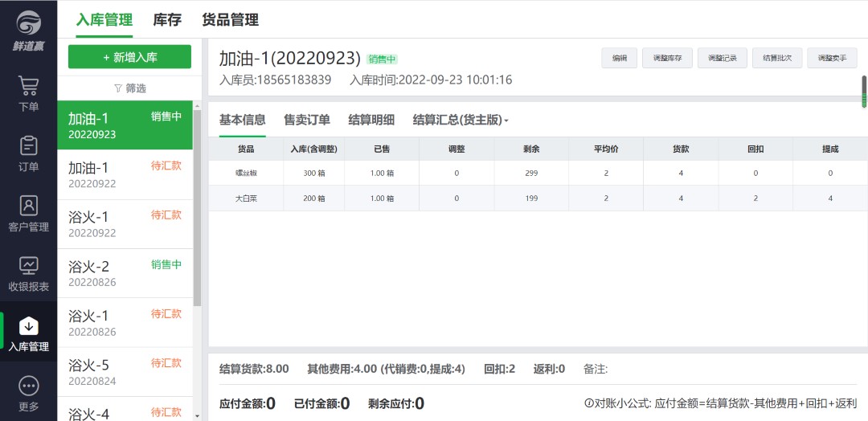The image size is (868, 421).
Task: Select batch 浴火-5 dated 20220824
Action: coord(125,372)
